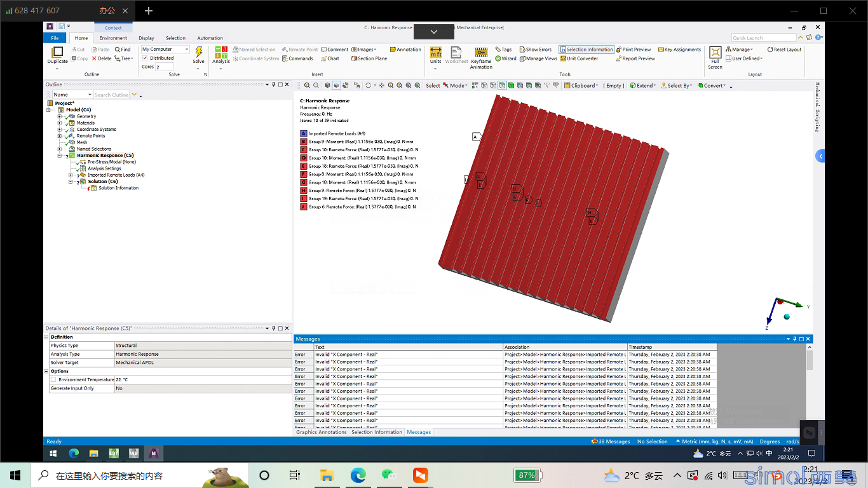
Task: Click the Quick Launch search box
Action: tap(763, 38)
